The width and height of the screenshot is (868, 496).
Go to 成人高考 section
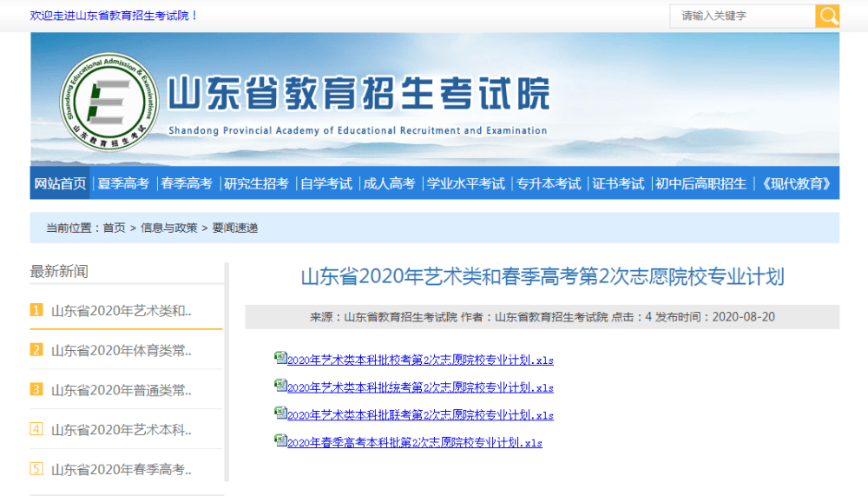tap(389, 183)
